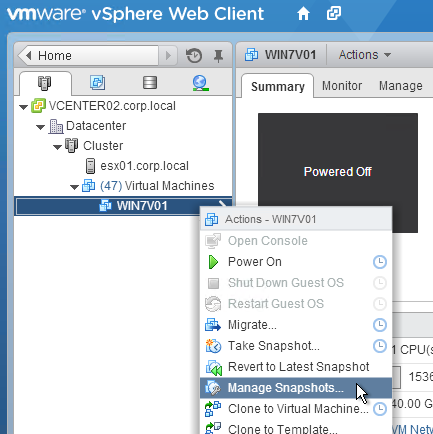Collapse the Virtual Machines tree node
Screen dimensions: 433x434
coord(74,187)
